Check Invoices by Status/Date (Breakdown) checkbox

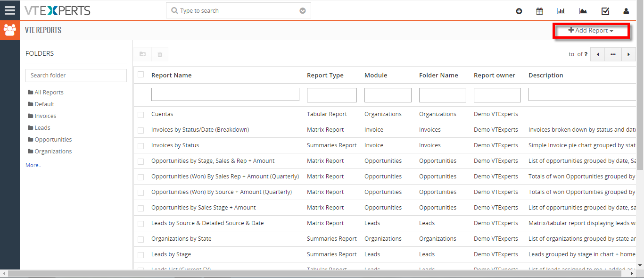point(140,130)
